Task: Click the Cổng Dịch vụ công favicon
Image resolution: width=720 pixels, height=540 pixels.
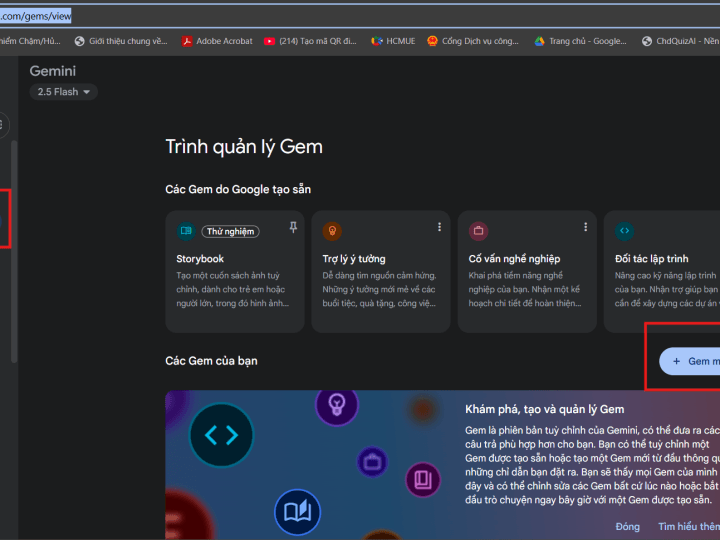Action: click(432, 41)
